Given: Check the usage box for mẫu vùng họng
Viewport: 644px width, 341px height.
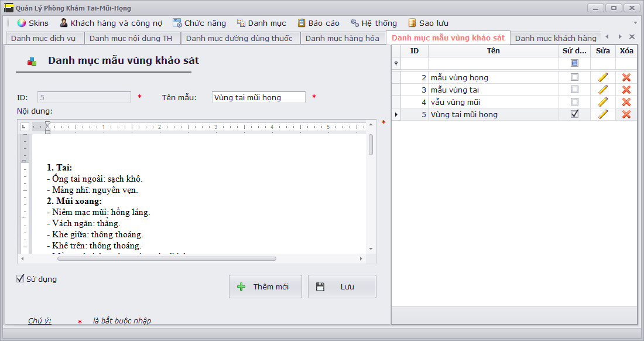Looking at the screenshot, I should [x=574, y=77].
